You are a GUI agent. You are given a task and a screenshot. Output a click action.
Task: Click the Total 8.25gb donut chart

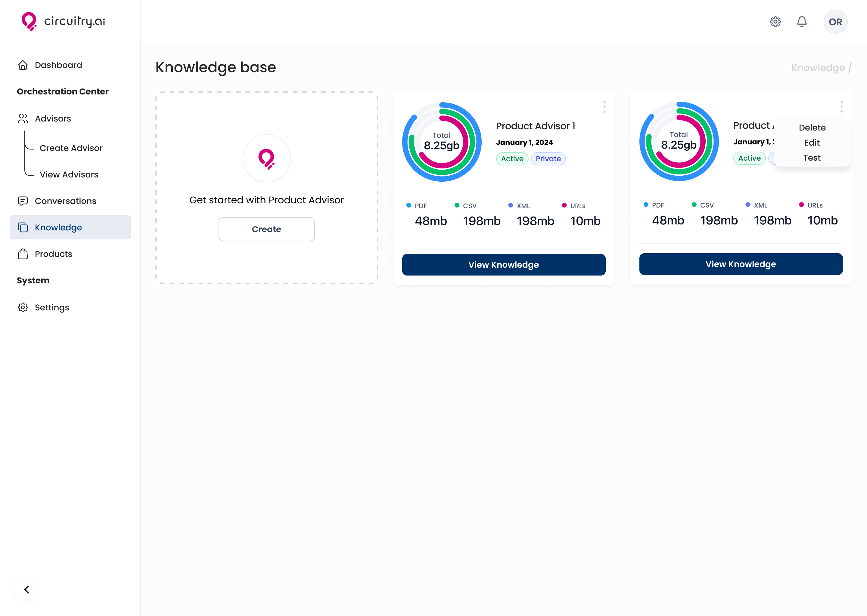point(441,142)
